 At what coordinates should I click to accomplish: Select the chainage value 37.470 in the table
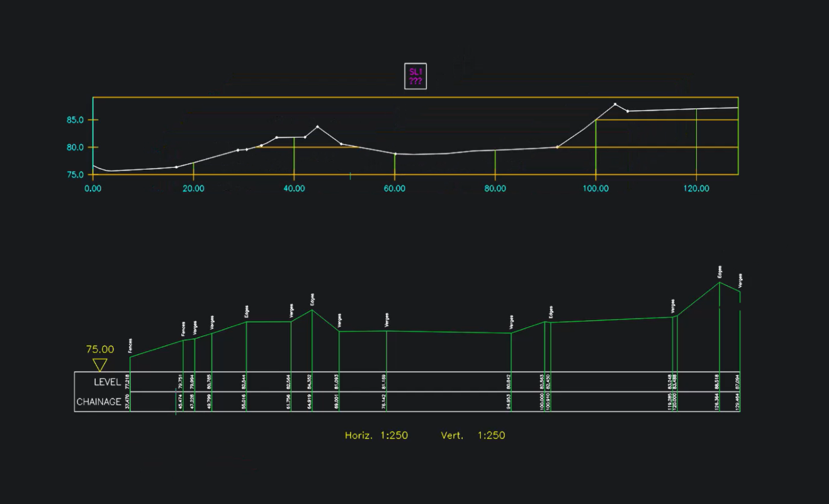coord(128,402)
